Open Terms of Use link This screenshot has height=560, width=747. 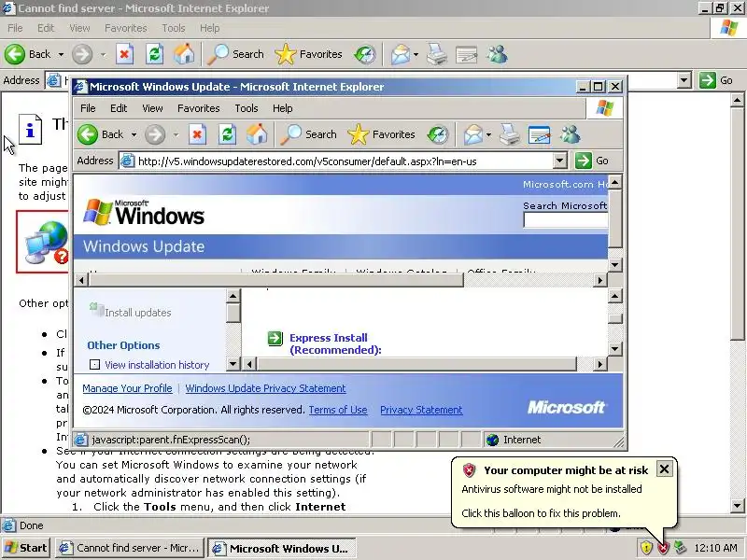point(338,410)
